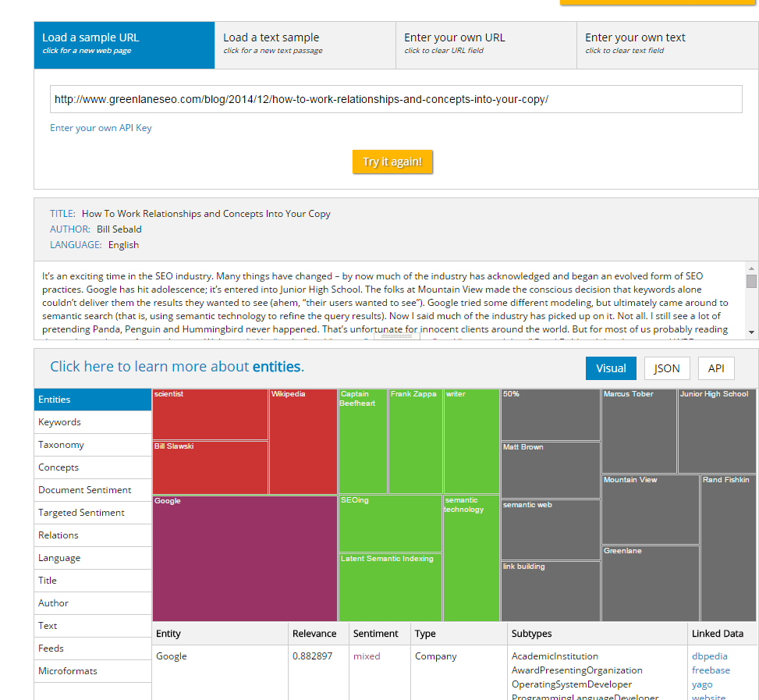Select the red Wikipedia treemap tile

coord(303,441)
